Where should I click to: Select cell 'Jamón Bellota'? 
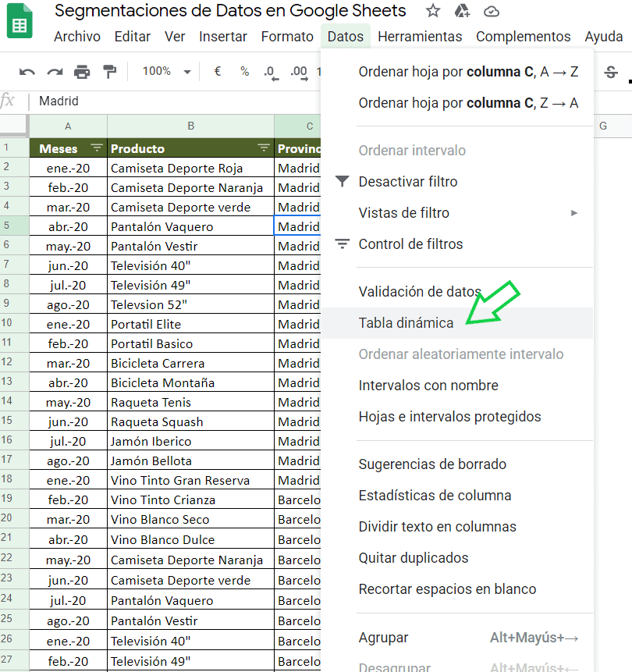coord(190,460)
